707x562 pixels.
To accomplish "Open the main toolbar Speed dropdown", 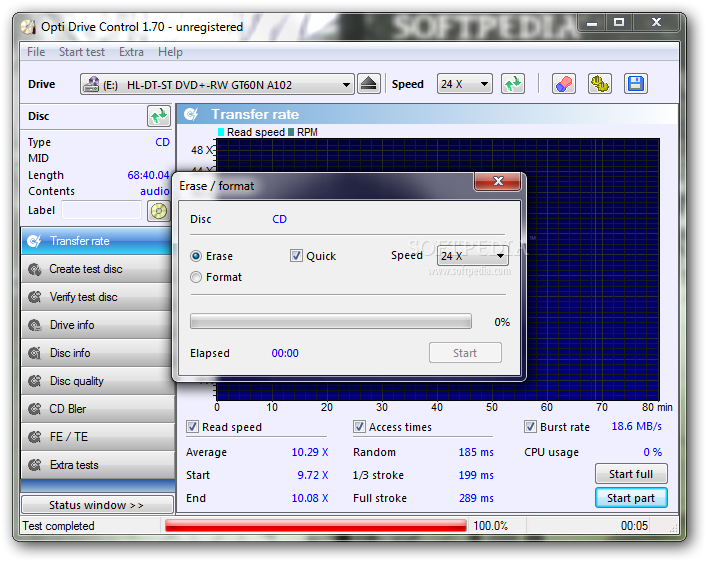I will click(x=464, y=84).
